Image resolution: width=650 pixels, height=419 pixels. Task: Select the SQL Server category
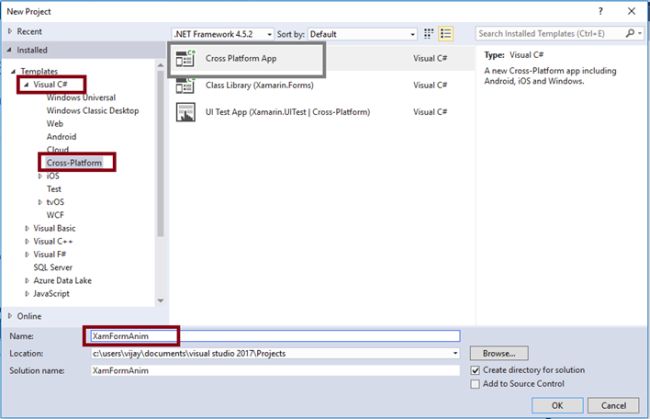[53, 267]
